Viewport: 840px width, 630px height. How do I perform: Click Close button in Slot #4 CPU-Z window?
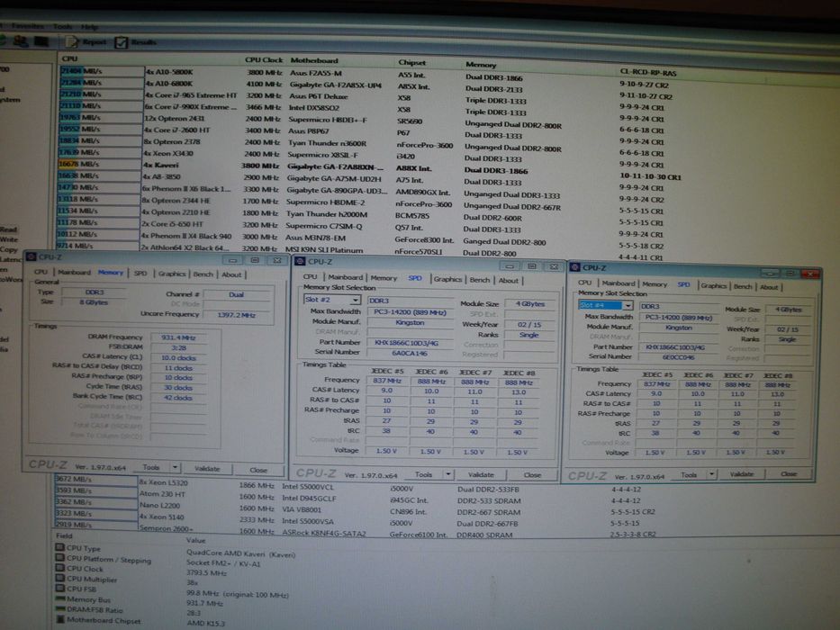pyautogui.click(x=788, y=474)
